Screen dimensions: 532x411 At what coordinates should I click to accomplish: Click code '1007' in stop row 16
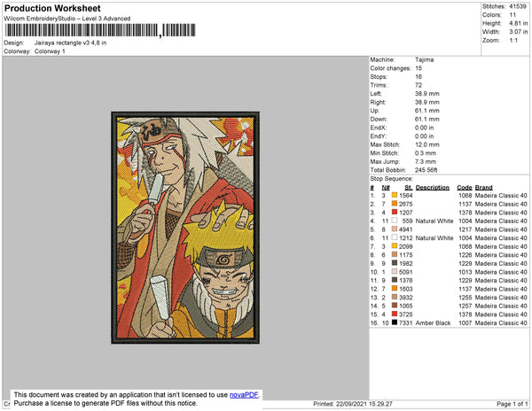[x=465, y=323]
